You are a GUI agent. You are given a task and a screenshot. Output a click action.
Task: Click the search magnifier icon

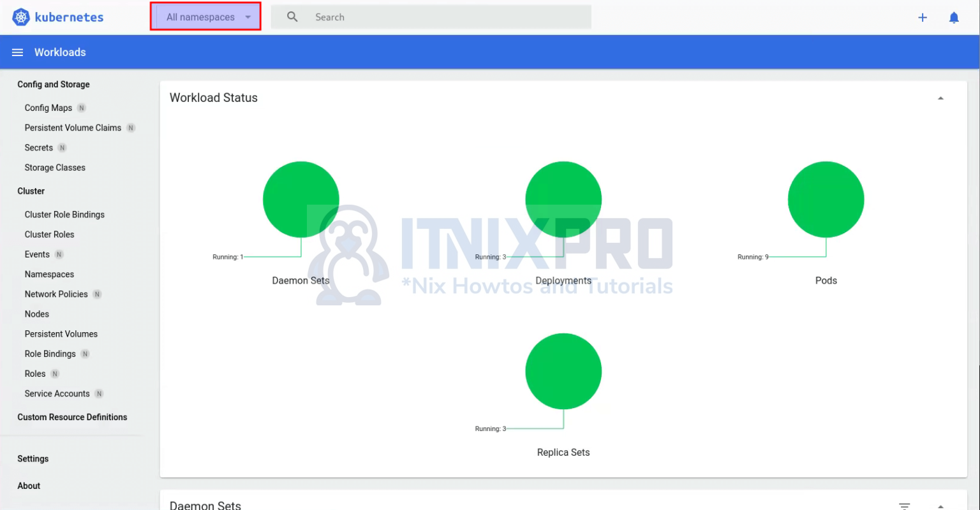point(292,17)
